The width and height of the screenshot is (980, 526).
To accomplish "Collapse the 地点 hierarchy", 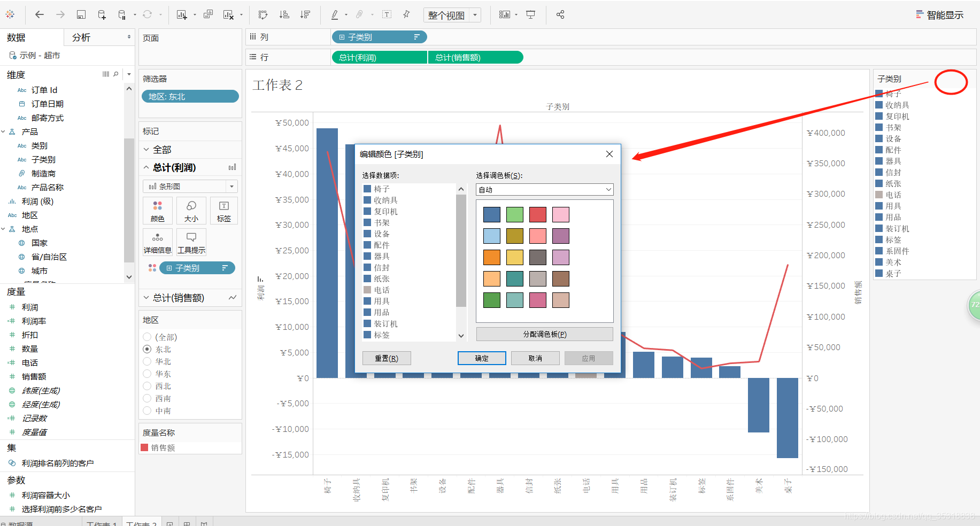I will pos(3,229).
